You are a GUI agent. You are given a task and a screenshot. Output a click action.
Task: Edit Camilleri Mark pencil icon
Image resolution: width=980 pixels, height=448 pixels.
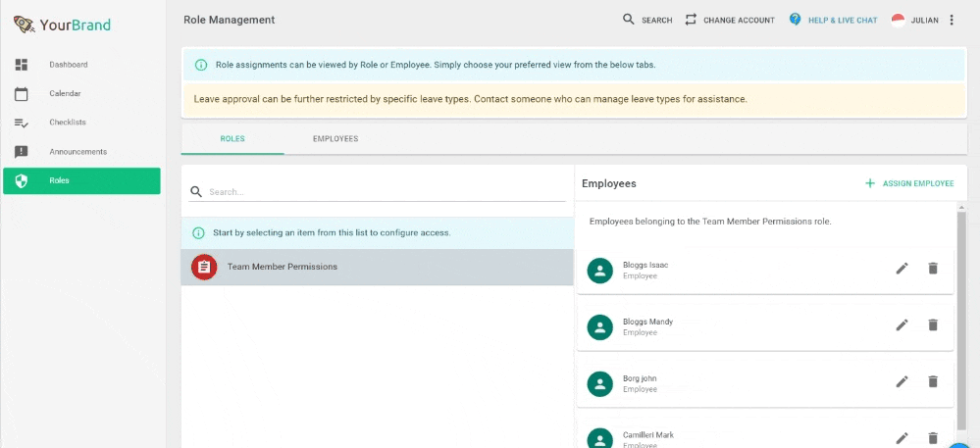(x=902, y=438)
